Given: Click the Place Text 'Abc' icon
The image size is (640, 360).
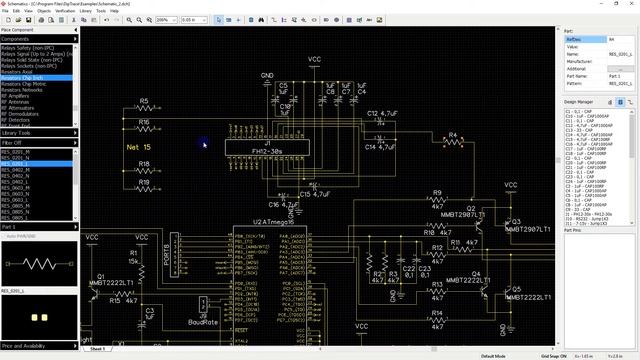Looking at the screenshot, I should tap(369, 20).
